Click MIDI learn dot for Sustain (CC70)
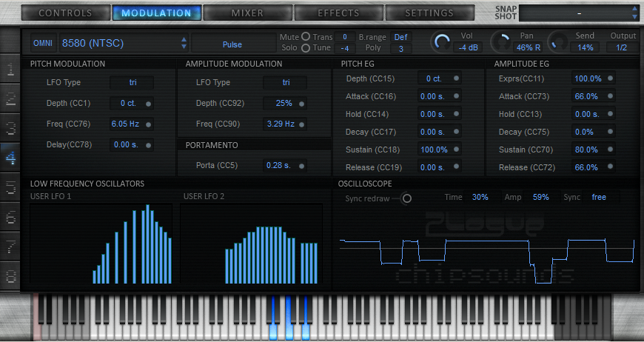This screenshot has height=342, width=644. pos(611,149)
